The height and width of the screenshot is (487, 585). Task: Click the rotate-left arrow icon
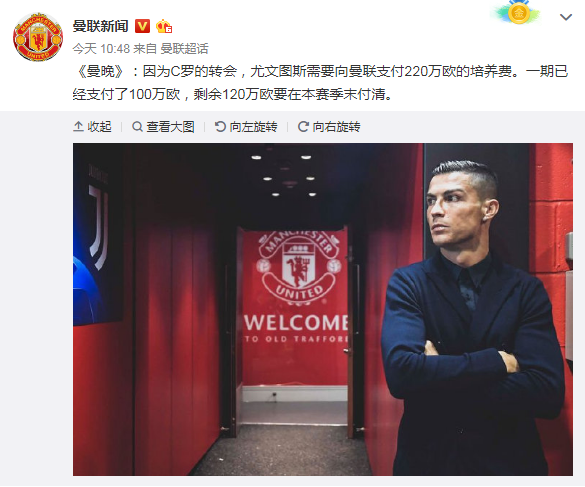click(220, 127)
